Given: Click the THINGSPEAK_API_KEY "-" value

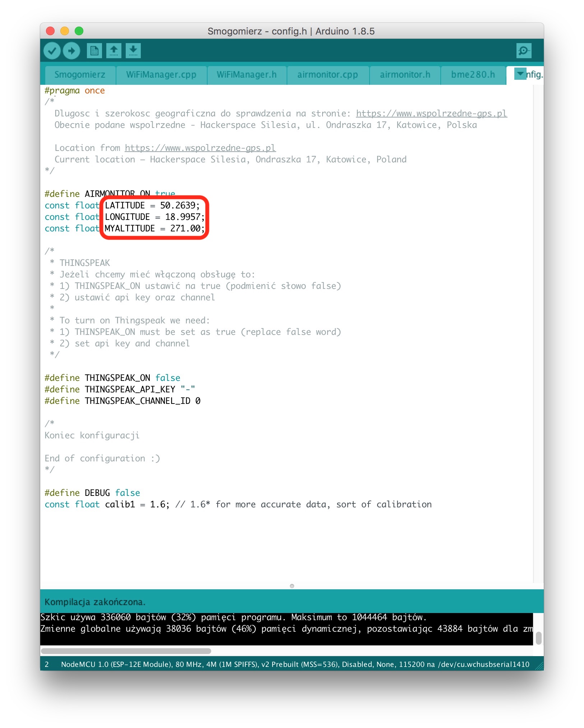Looking at the screenshot, I should click(x=188, y=390).
